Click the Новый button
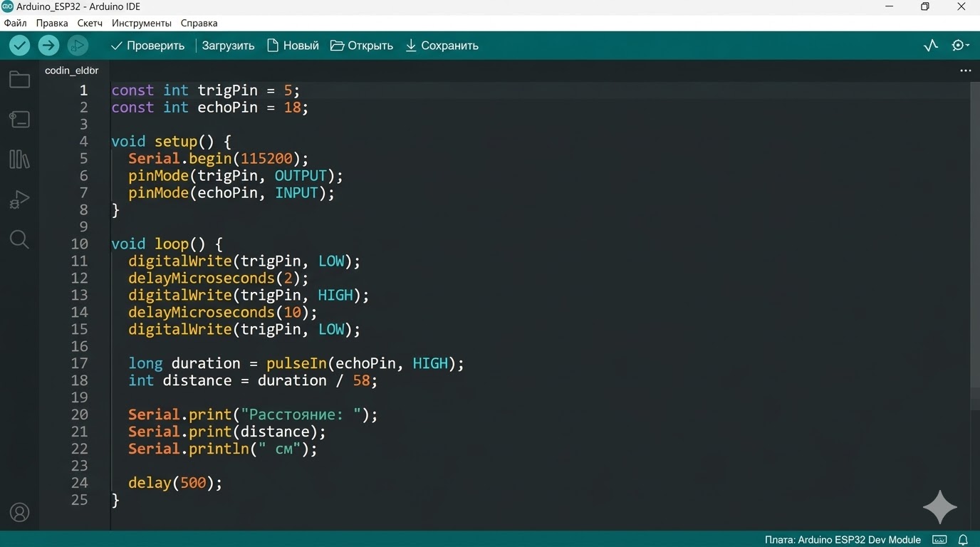 292,45
